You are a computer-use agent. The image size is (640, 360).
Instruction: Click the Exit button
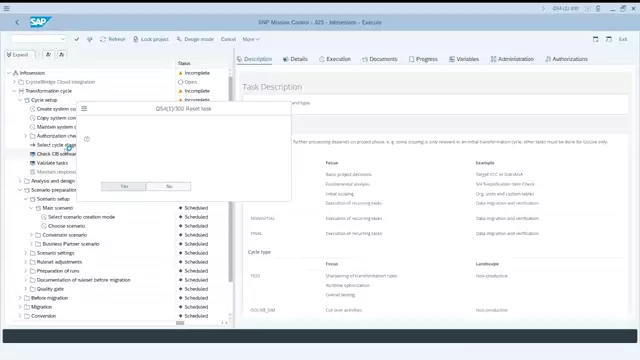coord(623,39)
